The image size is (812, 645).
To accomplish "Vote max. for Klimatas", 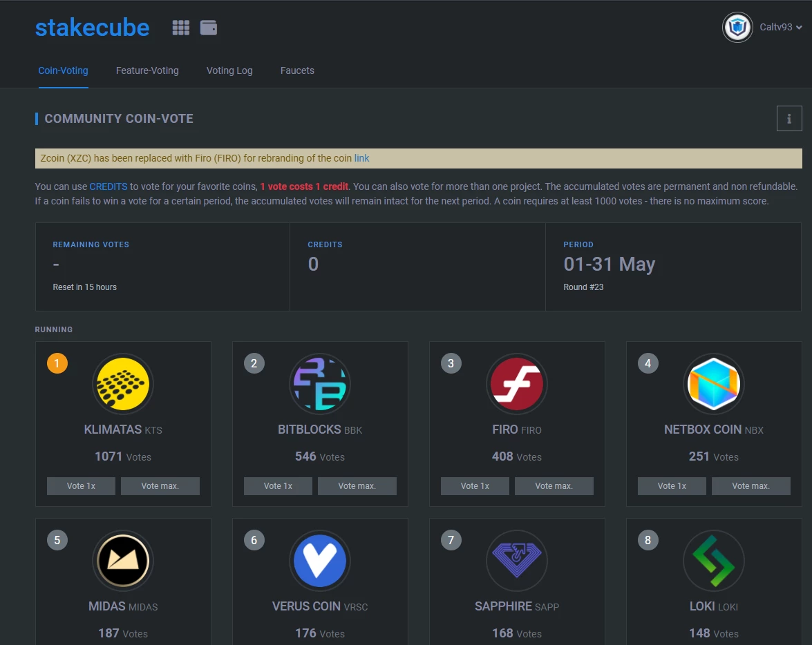I will pos(160,486).
